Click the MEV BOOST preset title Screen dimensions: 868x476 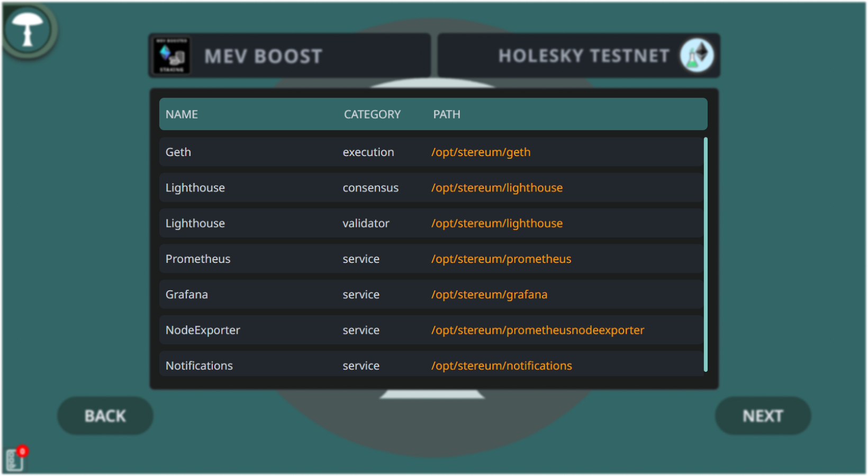[264, 56]
